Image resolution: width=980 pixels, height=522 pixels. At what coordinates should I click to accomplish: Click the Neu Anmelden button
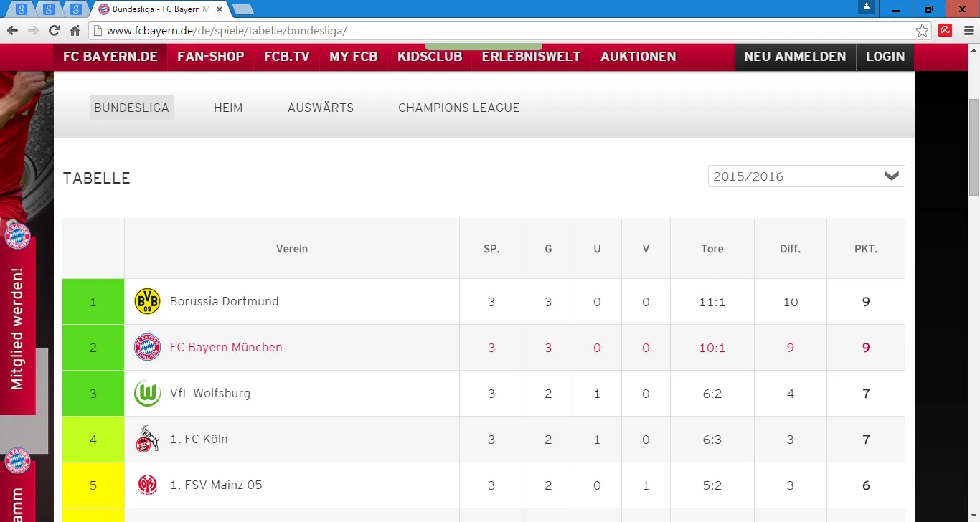795,57
